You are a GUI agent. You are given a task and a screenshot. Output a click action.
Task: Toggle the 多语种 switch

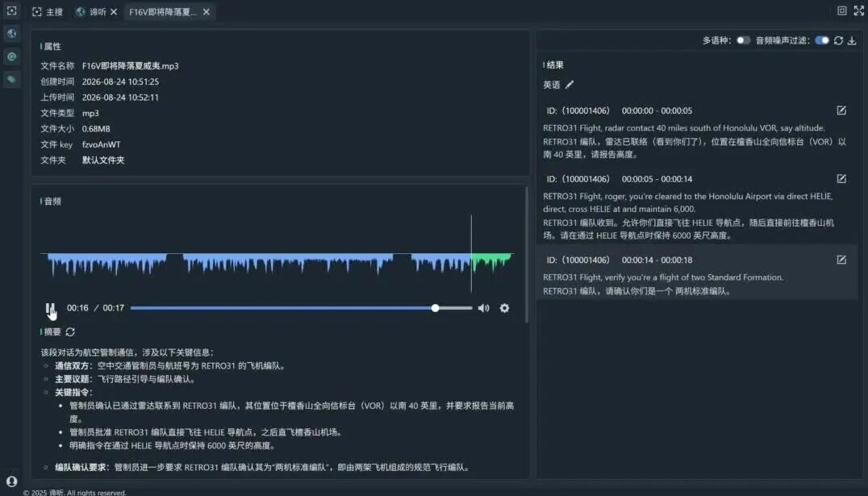click(744, 40)
